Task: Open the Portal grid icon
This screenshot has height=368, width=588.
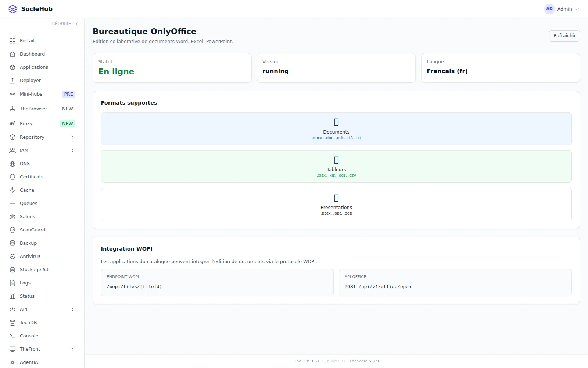Action: 12,41
